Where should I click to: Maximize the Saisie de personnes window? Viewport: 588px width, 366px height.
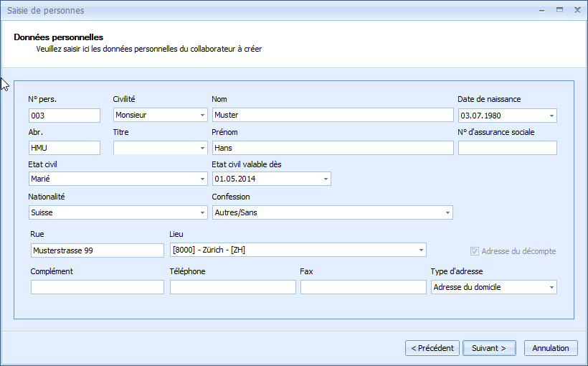pyautogui.click(x=559, y=10)
